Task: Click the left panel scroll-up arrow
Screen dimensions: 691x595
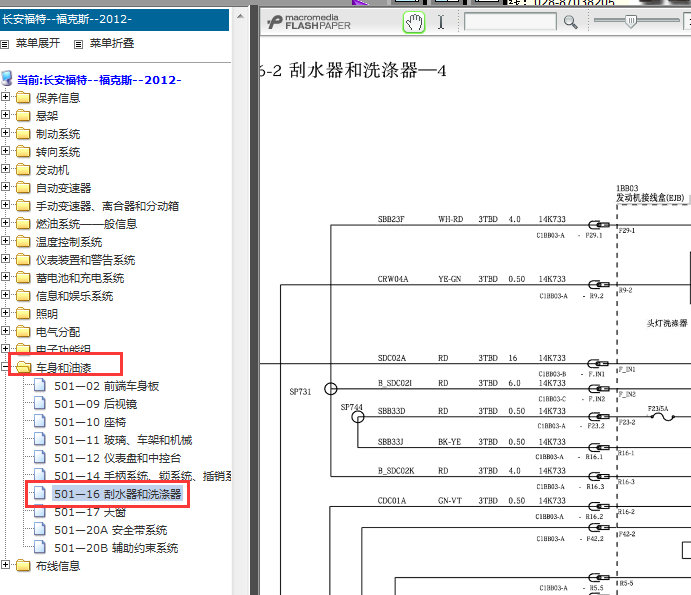Action: click(x=240, y=16)
